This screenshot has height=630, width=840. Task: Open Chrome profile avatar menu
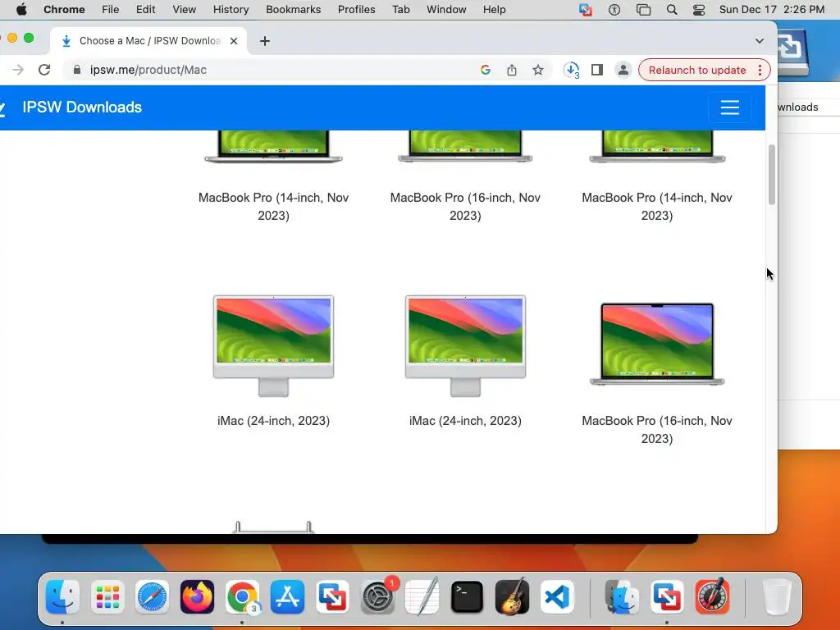pyautogui.click(x=623, y=70)
